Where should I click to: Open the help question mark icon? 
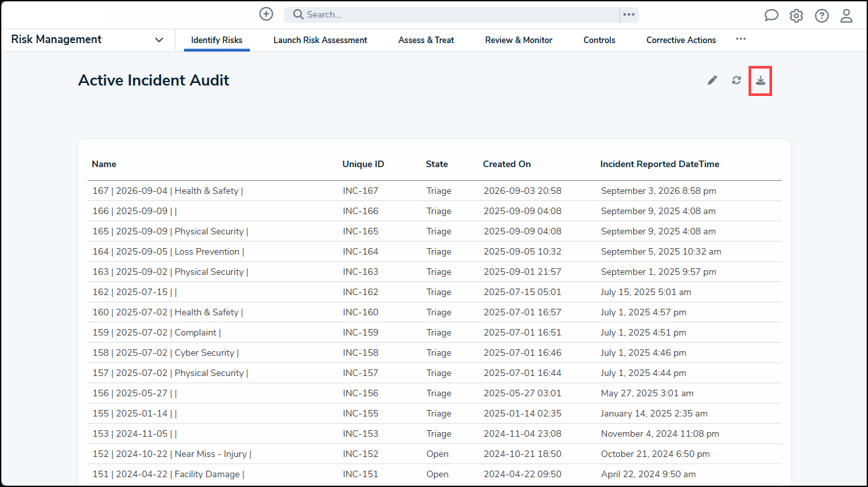pyautogui.click(x=822, y=16)
